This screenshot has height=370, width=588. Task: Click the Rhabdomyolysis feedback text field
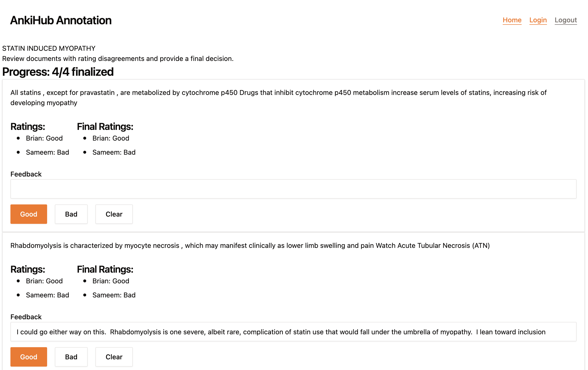pos(293,332)
